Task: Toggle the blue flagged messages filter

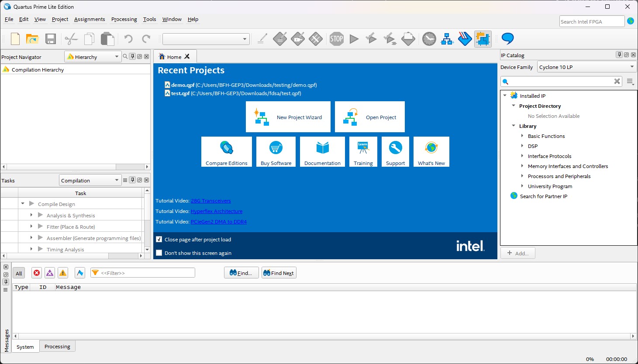Action: pyautogui.click(x=80, y=273)
